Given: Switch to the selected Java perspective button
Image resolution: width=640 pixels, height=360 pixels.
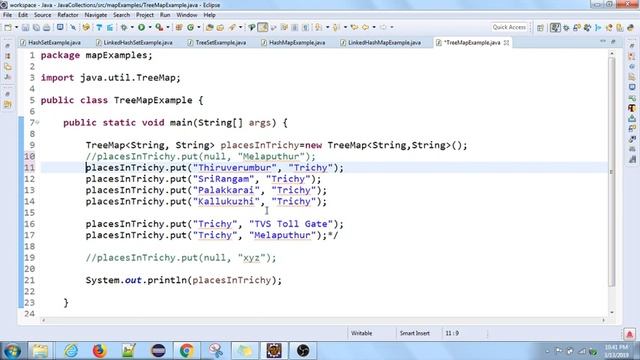Looking at the screenshot, I should pos(555,27).
